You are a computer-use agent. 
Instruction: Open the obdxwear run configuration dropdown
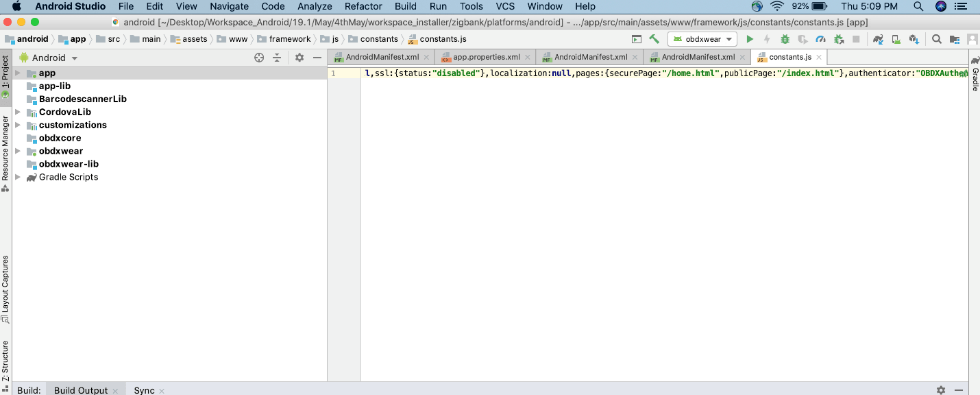click(702, 39)
